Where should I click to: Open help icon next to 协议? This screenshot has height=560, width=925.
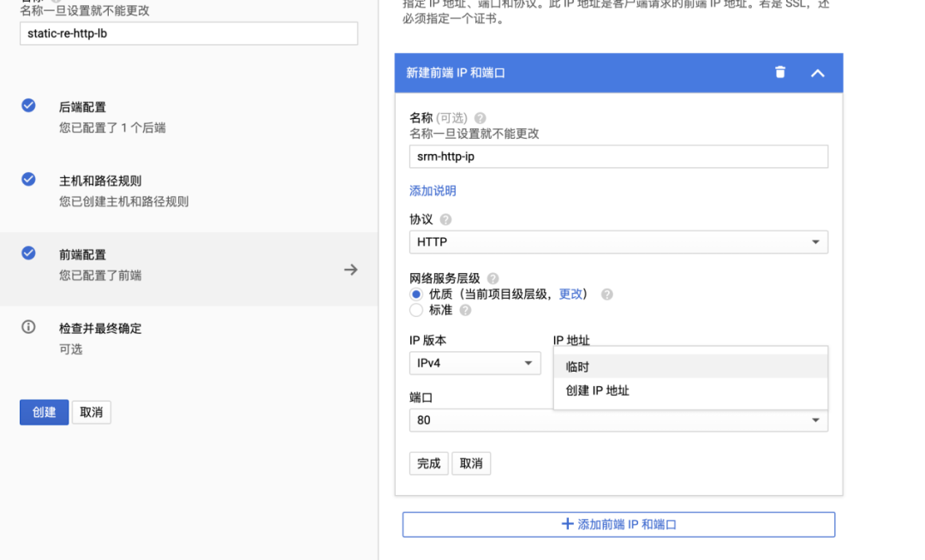(x=445, y=219)
